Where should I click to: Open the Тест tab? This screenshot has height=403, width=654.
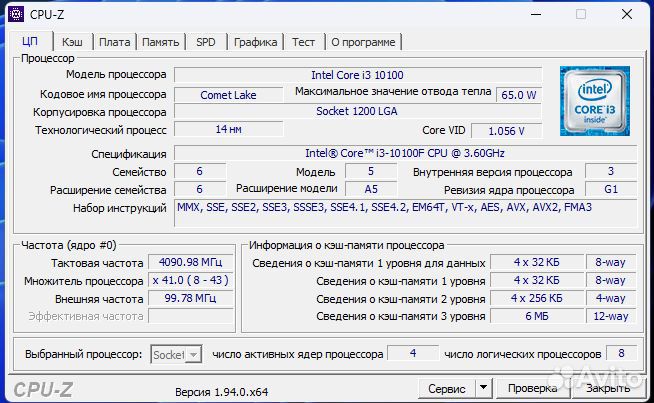click(x=303, y=42)
